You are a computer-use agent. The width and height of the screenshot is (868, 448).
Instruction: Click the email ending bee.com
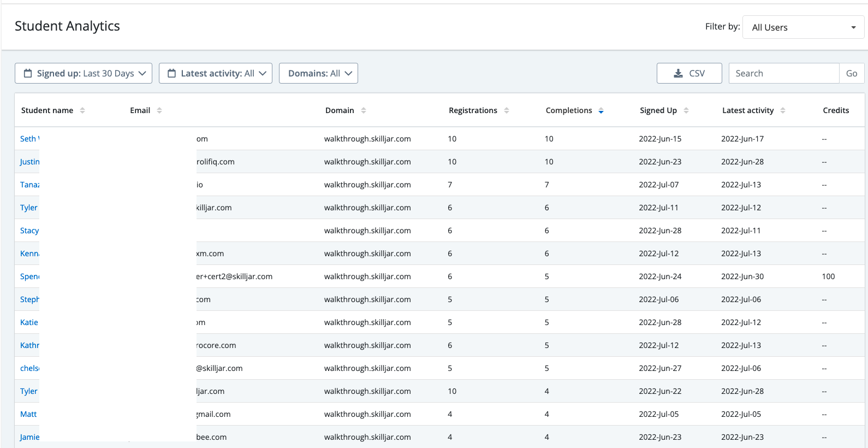click(212, 437)
